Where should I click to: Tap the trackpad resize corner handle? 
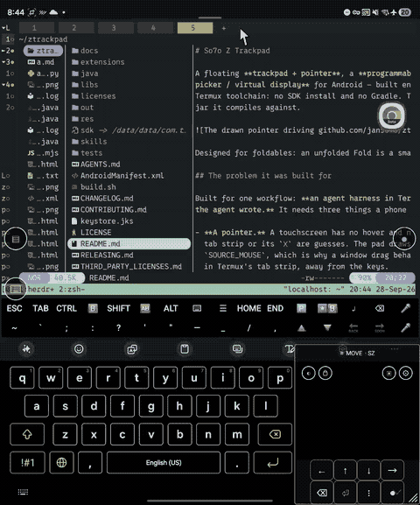413,499
